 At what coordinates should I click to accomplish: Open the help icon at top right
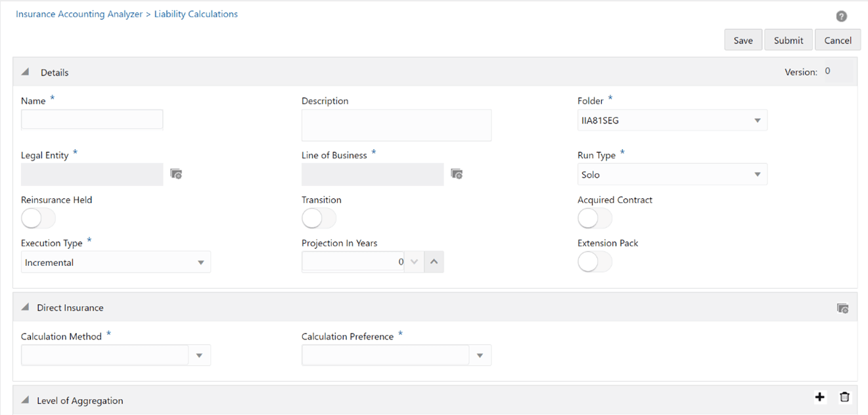[841, 16]
